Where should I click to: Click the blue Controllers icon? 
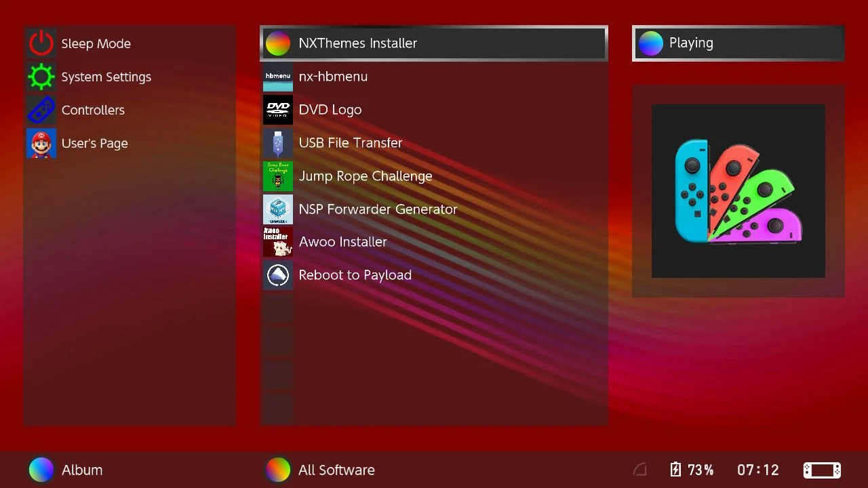tap(41, 110)
